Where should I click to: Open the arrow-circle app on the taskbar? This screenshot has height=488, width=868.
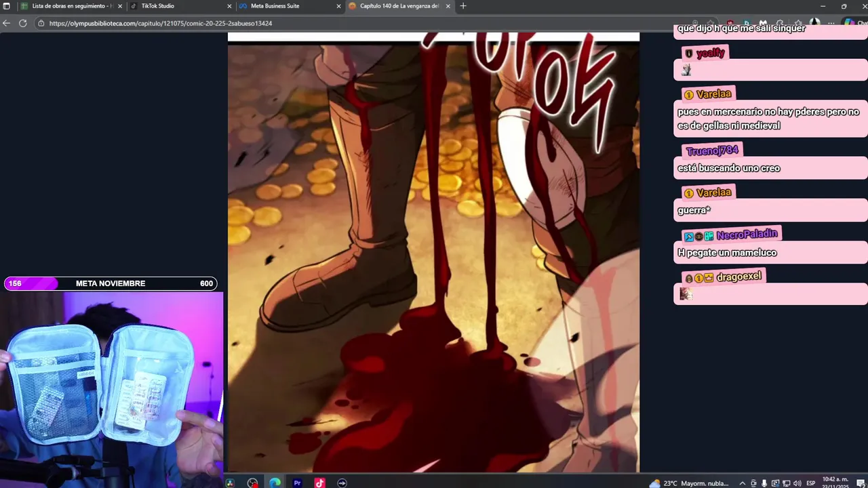342,483
